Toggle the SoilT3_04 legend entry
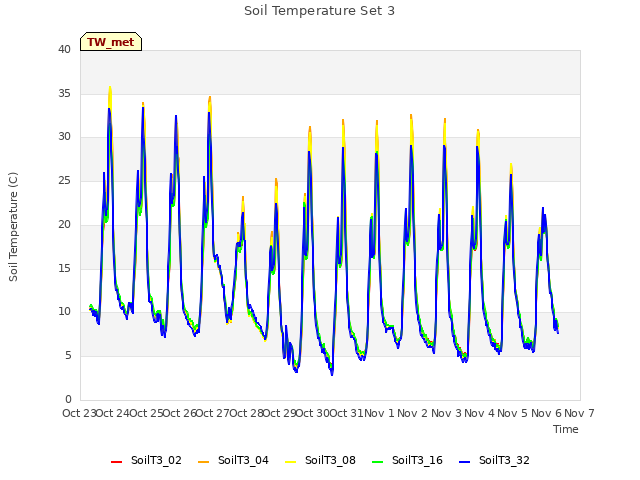 point(233,460)
